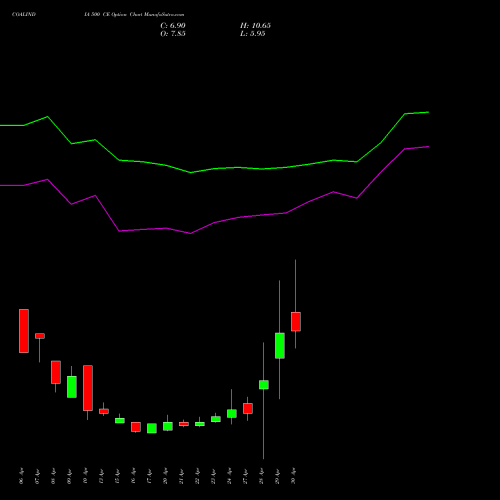The width and height of the screenshot is (500, 500).
Task: Click the green candle above 09 Apr
Action: (72, 387)
